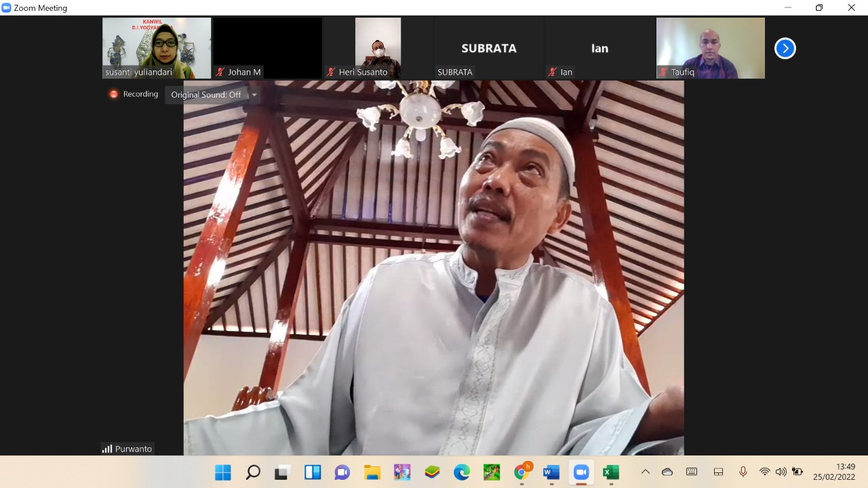Open taskbar Search
868x488 pixels.
[x=253, y=472]
